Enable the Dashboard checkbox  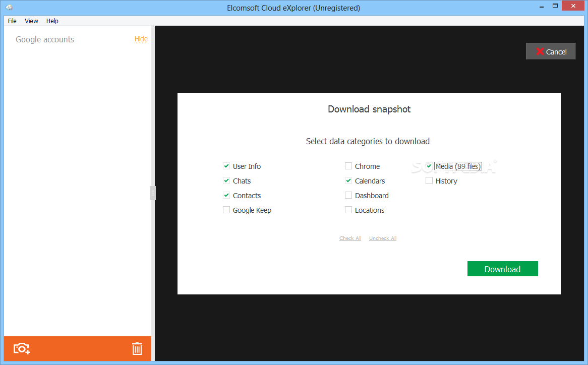pos(348,195)
